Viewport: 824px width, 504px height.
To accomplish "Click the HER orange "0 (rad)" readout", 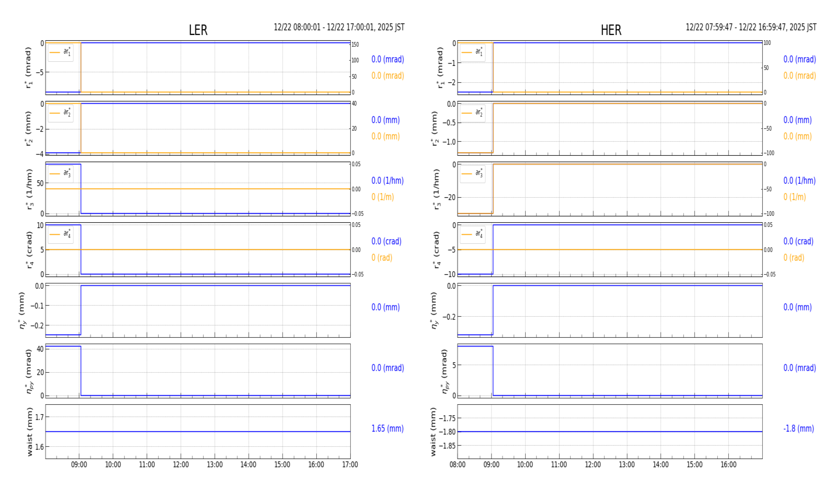I will click(794, 258).
